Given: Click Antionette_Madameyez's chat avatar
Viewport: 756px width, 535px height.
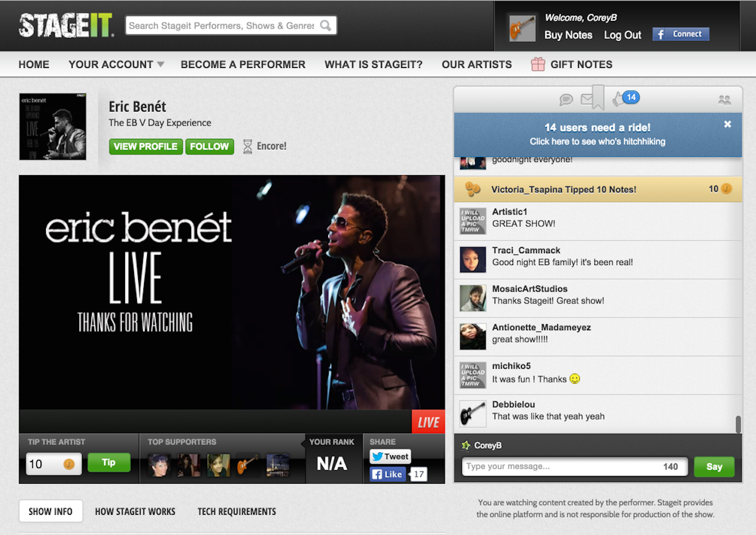Looking at the screenshot, I should point(473,337).
